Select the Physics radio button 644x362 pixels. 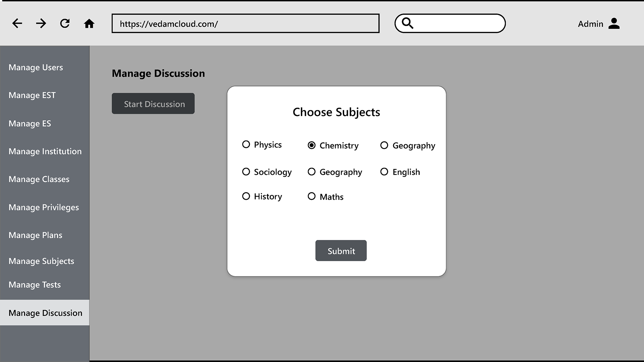tap(246, 144)
